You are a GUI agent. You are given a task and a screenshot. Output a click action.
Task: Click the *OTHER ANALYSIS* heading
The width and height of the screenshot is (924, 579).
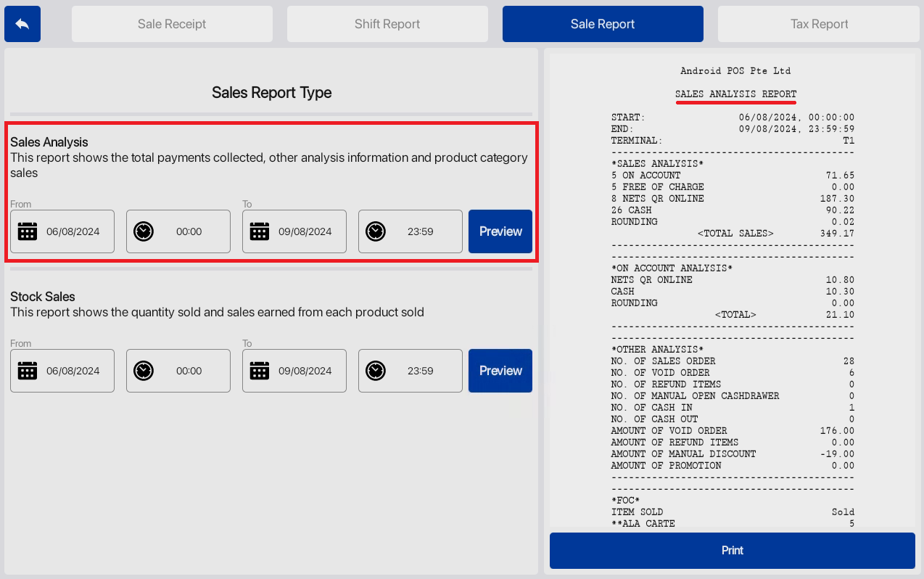657,350
